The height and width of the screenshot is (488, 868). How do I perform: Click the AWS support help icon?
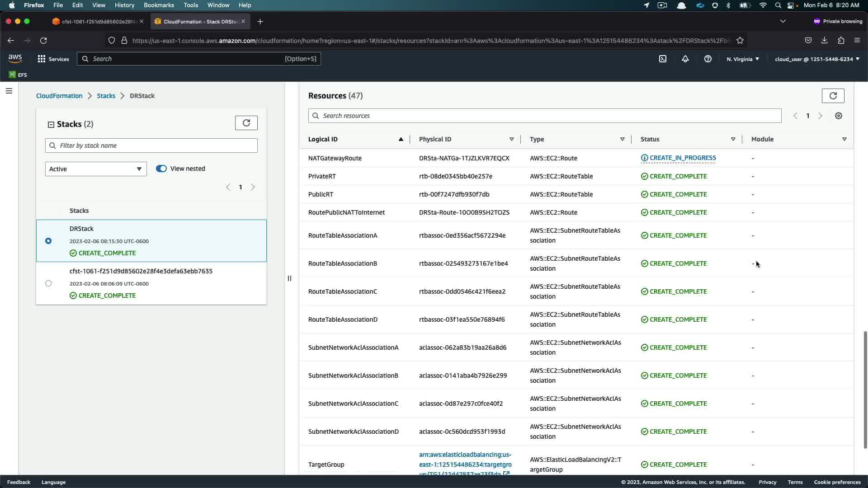pyautogui.click(x=708, y=59)
